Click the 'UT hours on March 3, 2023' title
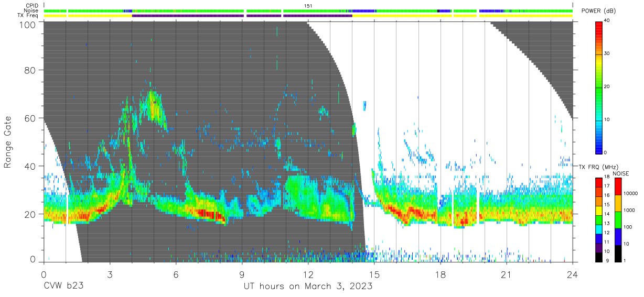This screenshot has width=644, height=297. tap(308, 287)
